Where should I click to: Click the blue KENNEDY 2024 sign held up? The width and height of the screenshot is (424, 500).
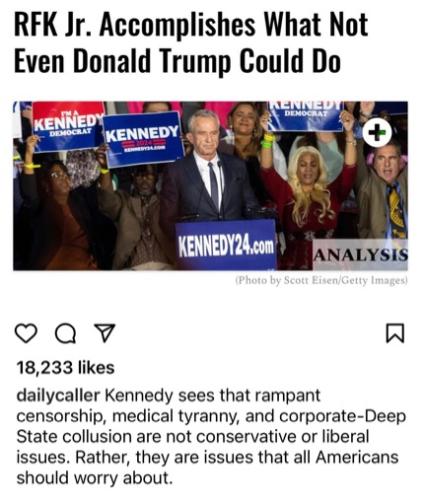(144, 138)
